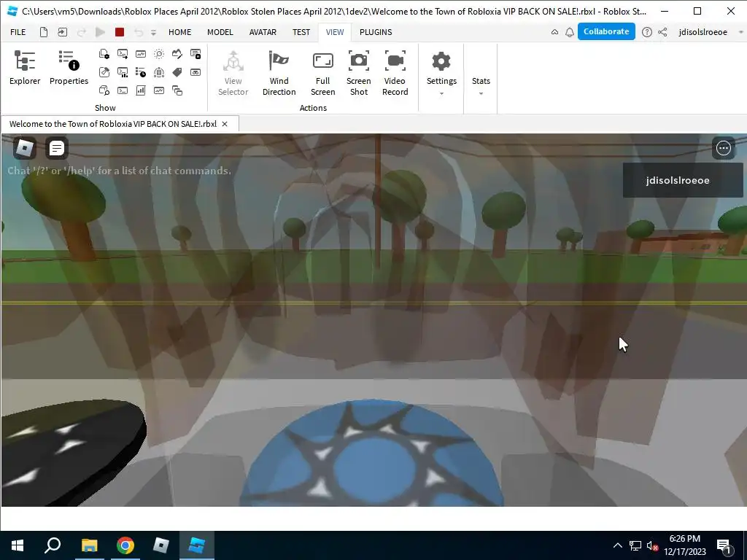Click the share icon beside the username
The width and height of the screenshot is (747, 560).
coord(662,32)
